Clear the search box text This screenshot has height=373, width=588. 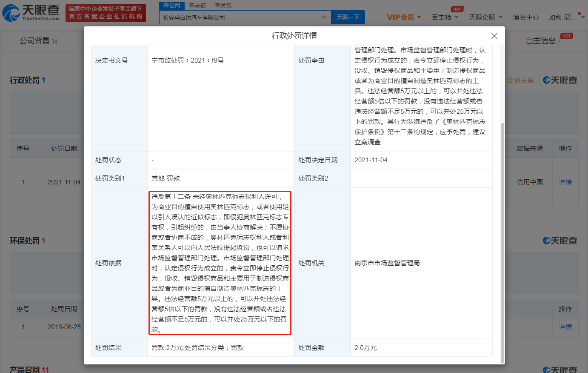[324, 17]
